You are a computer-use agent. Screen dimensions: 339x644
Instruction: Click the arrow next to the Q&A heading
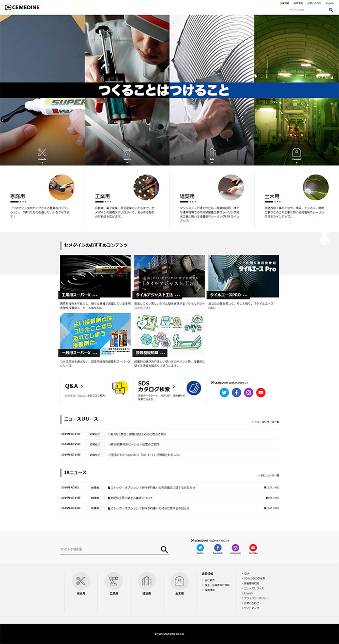click(82, 386)
